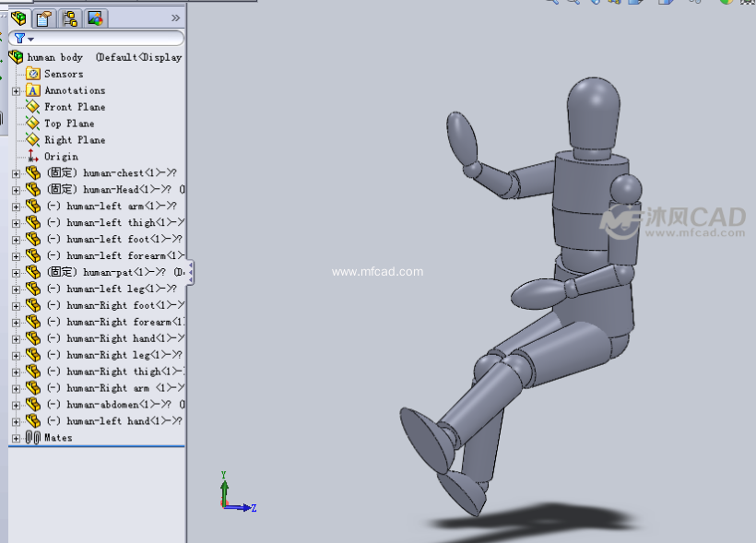The image size is (756, 543).
Task: Click the Mates paperclip icon
Action: pyautogui.click(x=33, y=437)
